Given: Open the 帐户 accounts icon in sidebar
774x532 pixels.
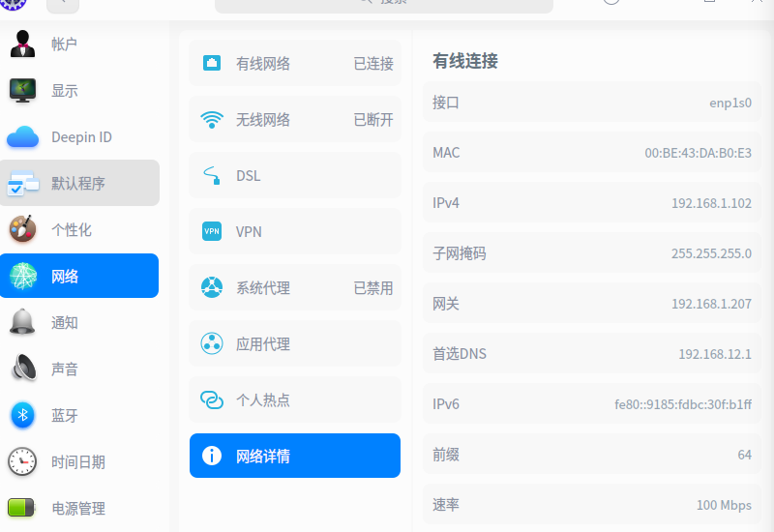Looking at the screenshot, I should (22, 44).
